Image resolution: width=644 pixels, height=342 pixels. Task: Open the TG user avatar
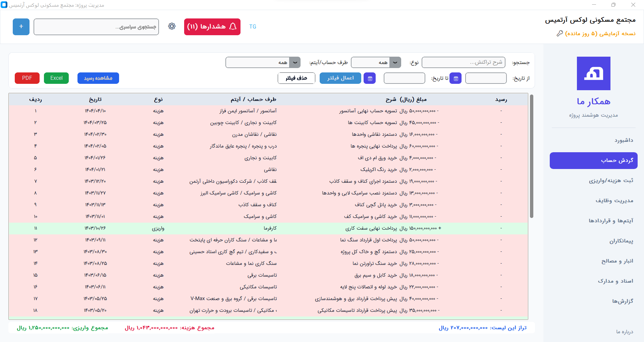click(x=253, y=26)
